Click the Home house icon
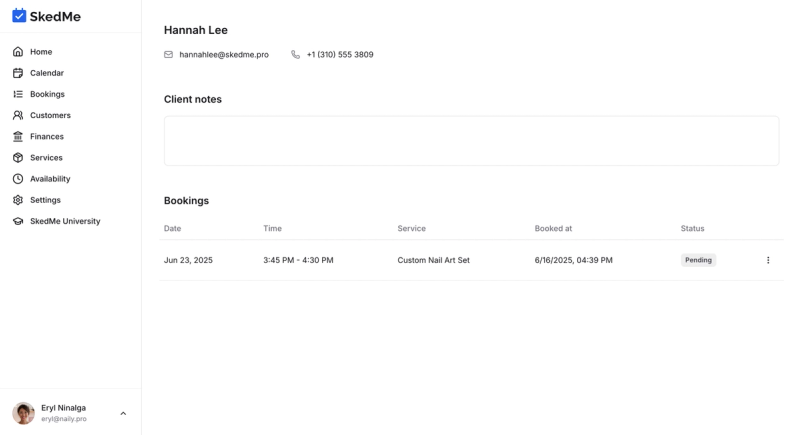This screenshot has width=800, height=435. 18,52
